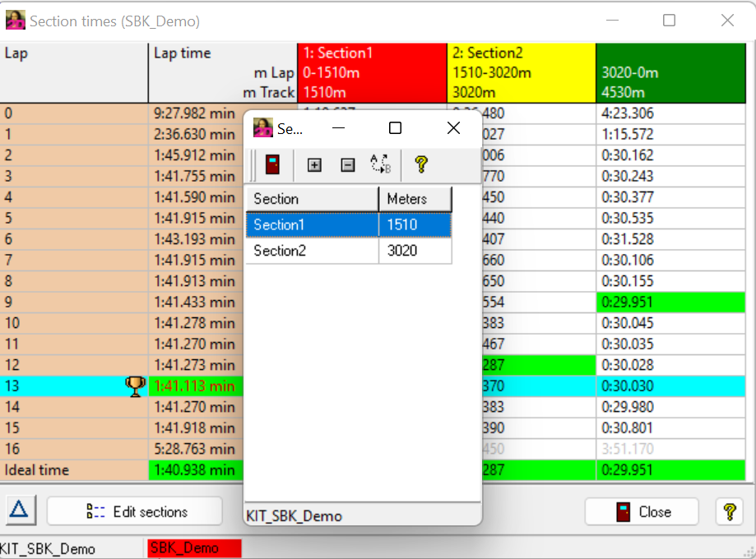The width and height of the screenshot is (756, 559).
Task: Click the red door exit icon in section editor toolbar
Action: point(272,164)
